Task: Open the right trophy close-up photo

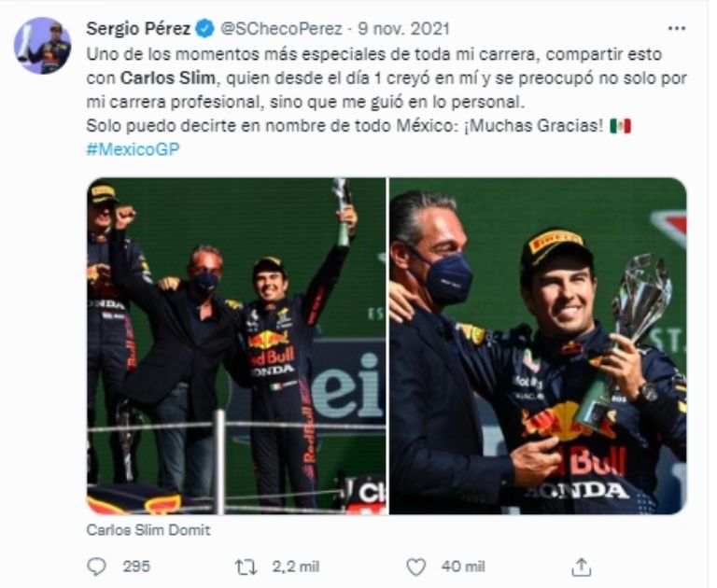Action: [538, 345]
